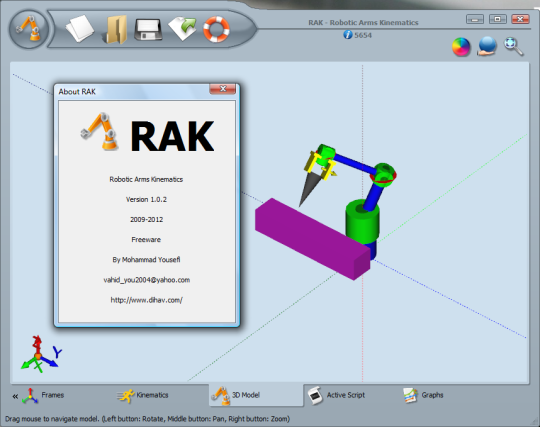Collapse tabs with the double chevron
540x427 pixels.
pos(15,396)
